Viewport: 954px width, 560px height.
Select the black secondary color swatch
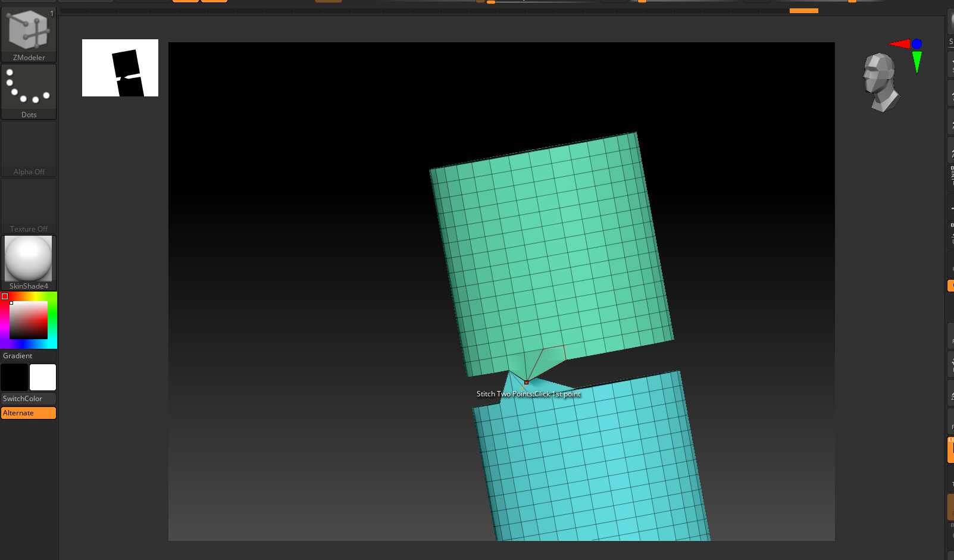pyautogui.click(x=14, y=377)
